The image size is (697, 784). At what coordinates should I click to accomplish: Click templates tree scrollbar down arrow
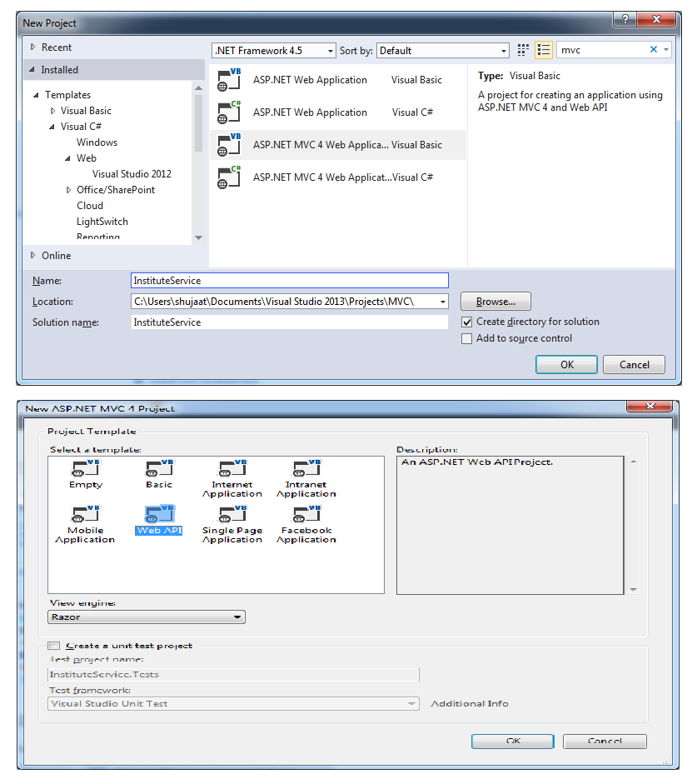(x=198, y=237)
